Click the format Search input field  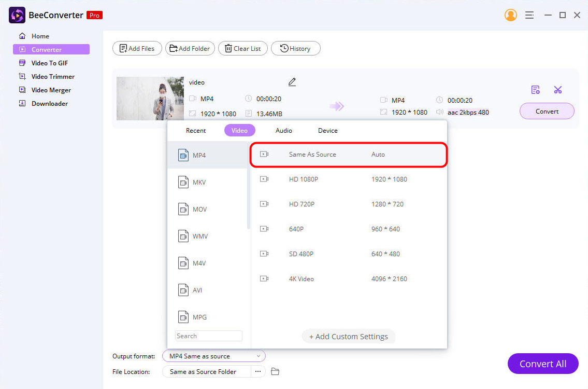point(208,336)
